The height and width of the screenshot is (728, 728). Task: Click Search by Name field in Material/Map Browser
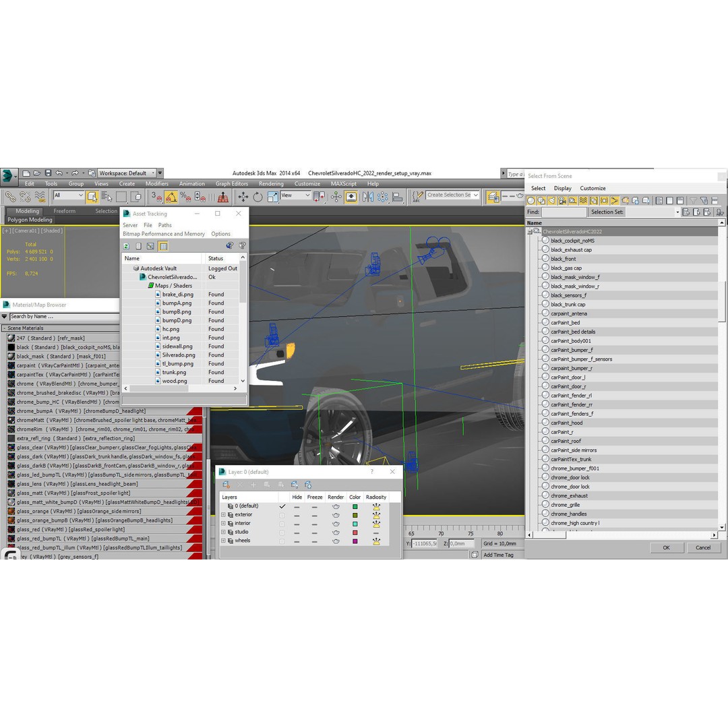[64, 317]
